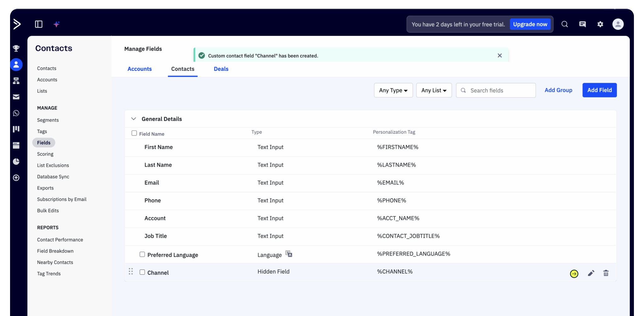
Task: Open Accounts in the side menu
Action: click(47, 80)
